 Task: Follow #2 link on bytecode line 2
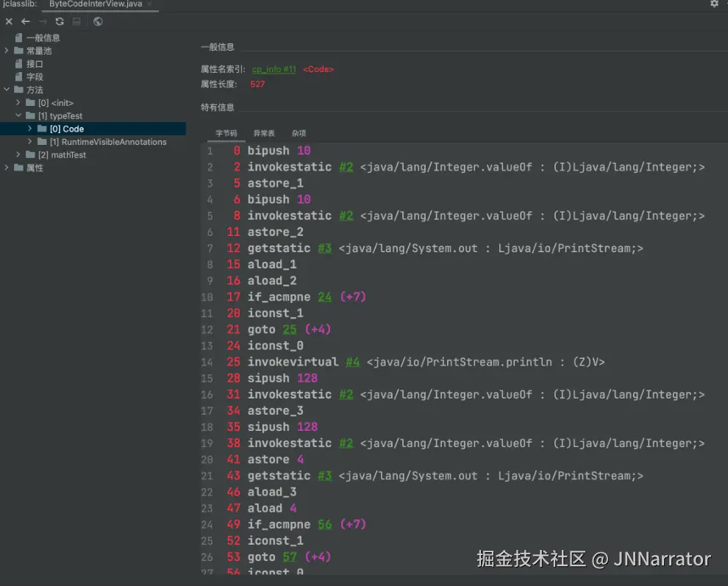coord(346,167)
